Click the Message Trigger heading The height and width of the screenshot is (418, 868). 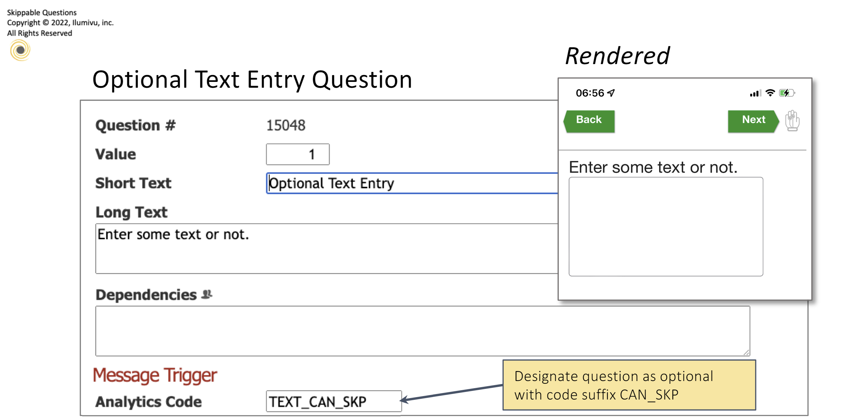click(155, 375)
